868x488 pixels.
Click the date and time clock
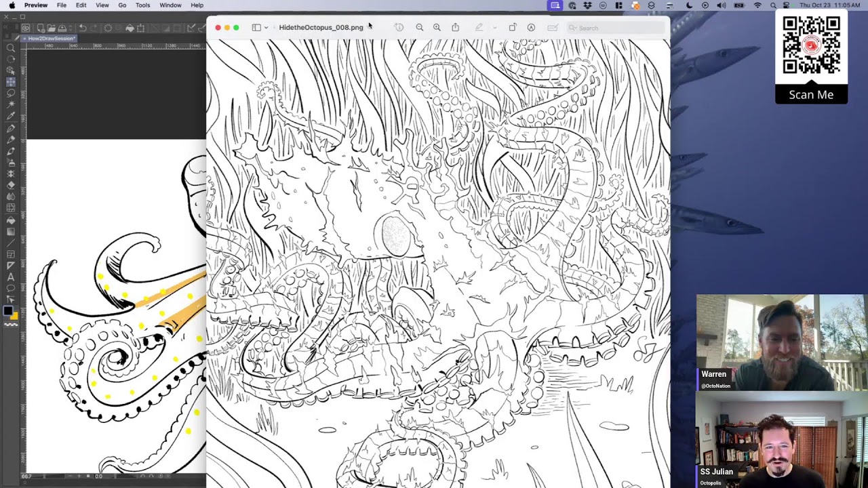(830, 5)
